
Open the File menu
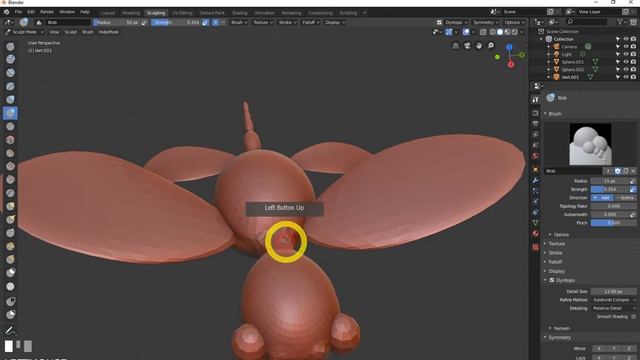[x=18, y=12]
